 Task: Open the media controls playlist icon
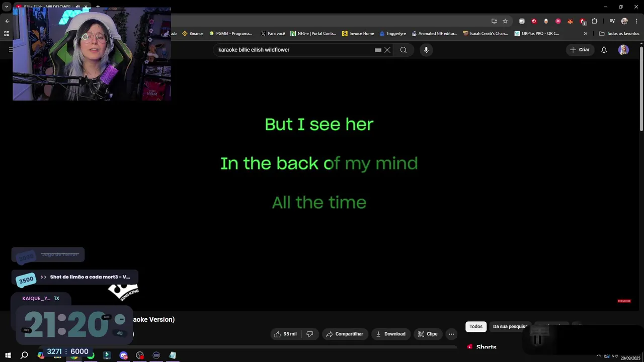[612, 21]
